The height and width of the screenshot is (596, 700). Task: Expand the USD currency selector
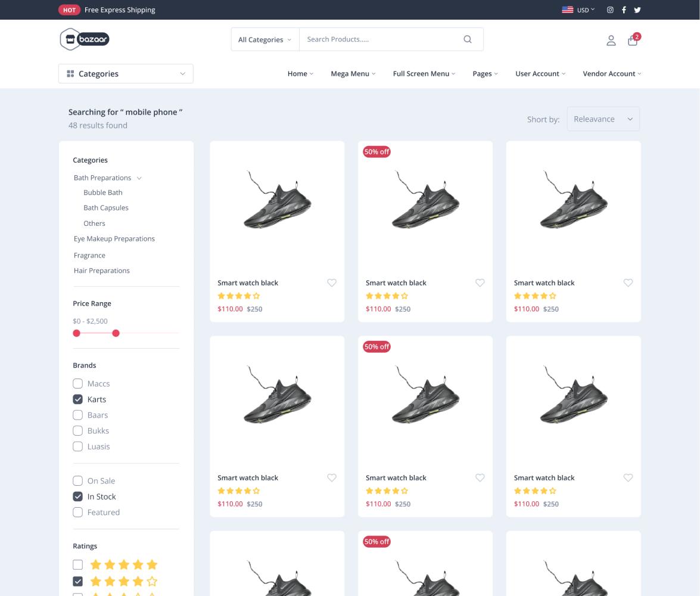(x=578, y=10)
